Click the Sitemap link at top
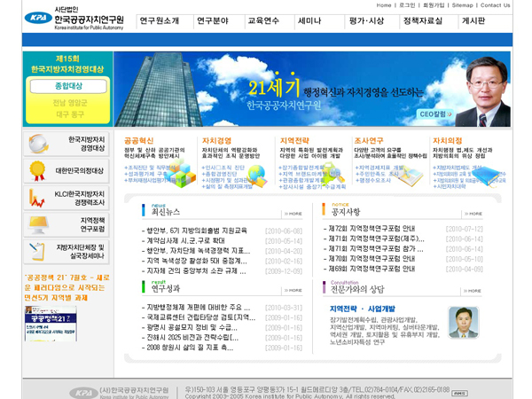Image resolution: width=532 pixels, height=399 pixels. point(463,5)
